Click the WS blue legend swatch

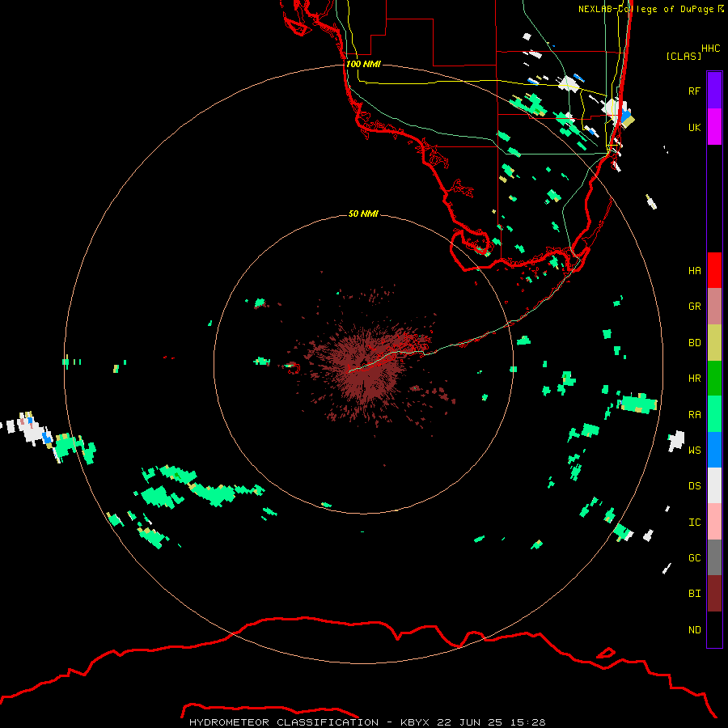(x=714, y=450)
